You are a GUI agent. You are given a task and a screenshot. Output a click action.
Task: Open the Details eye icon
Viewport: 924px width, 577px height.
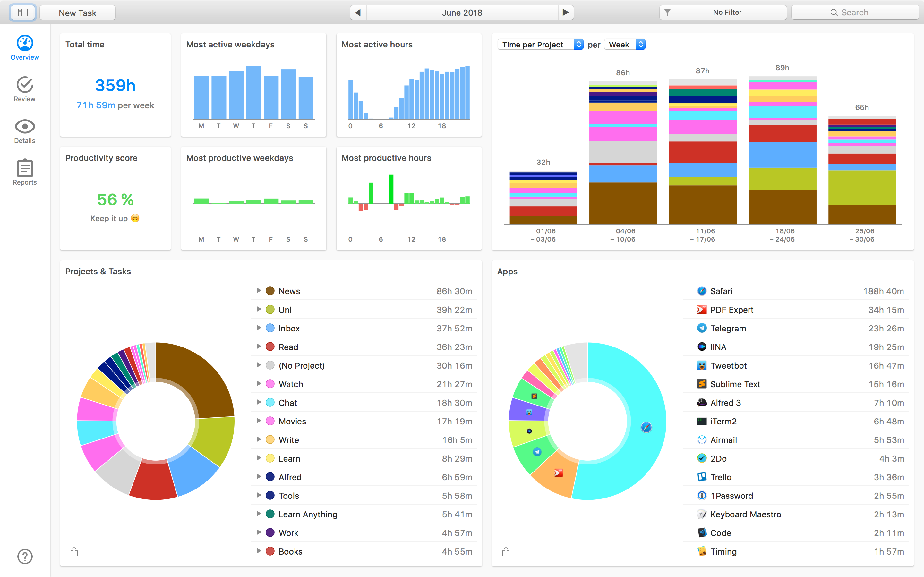click(25, 126)
